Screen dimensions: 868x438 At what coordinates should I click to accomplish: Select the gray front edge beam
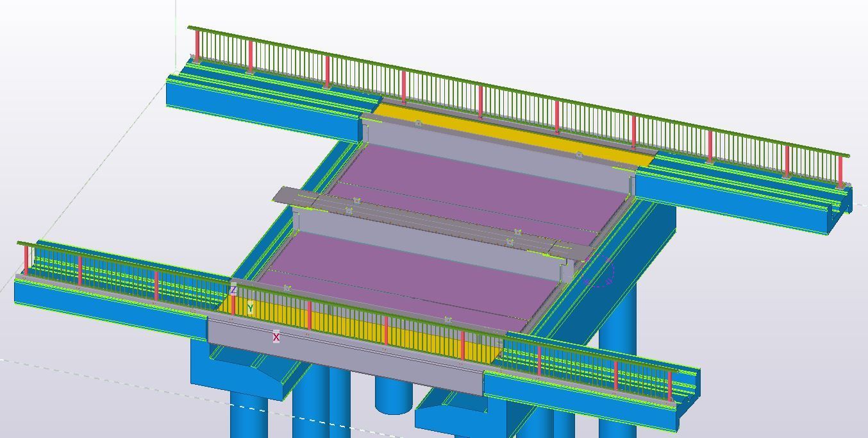[x=346, y=356]
